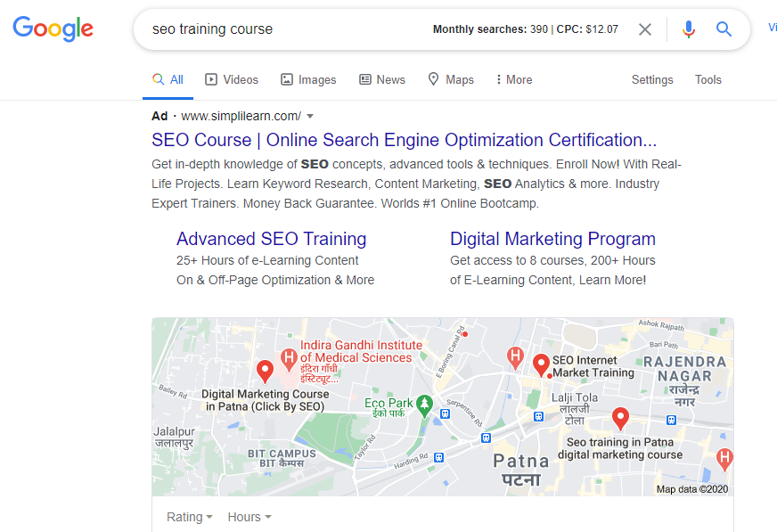Click transit station icon on Harding Rd
This screenshot has width=777, height=532.
[x=438, y=457]
